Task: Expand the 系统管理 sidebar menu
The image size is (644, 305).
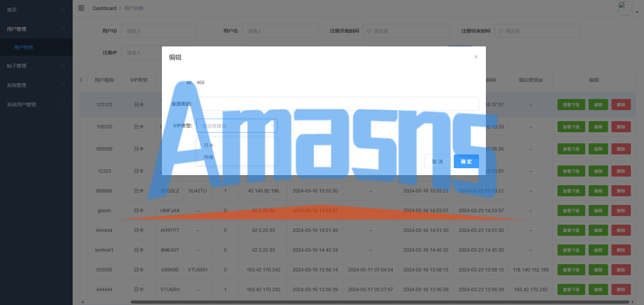Action: pyautogui.click(x=36, y=85)
